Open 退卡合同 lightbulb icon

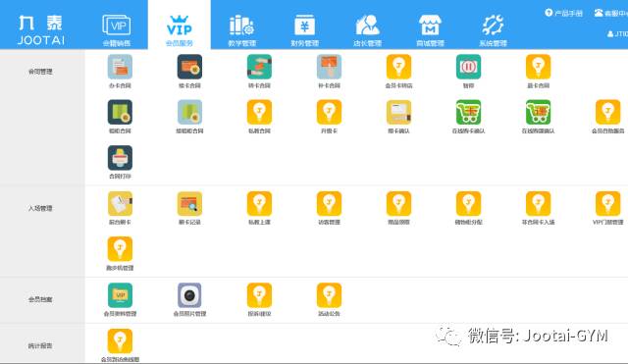[x=538, y=67]
